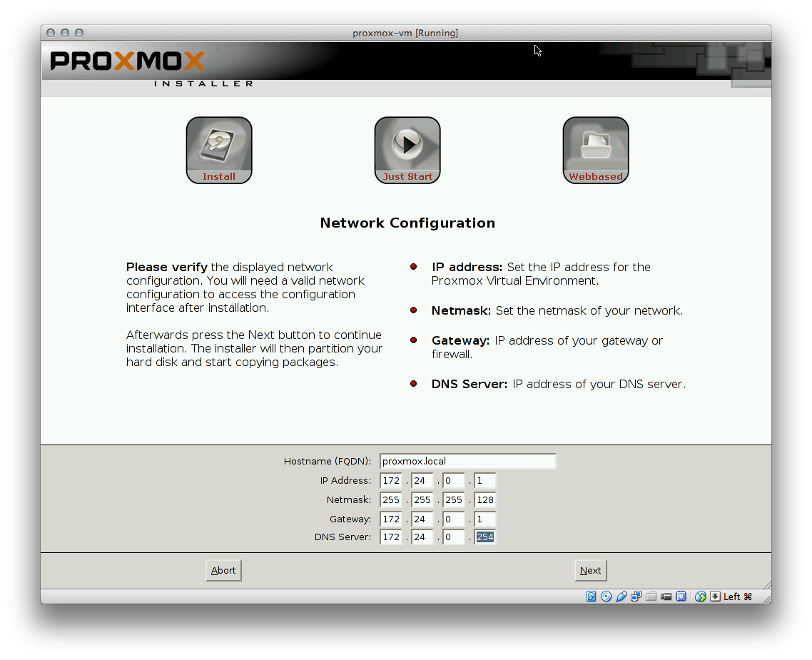Image resolution: width=812 pixels, height=660 pixels.
Task: Select IP Address third octet 0
Action: point(454,481)
